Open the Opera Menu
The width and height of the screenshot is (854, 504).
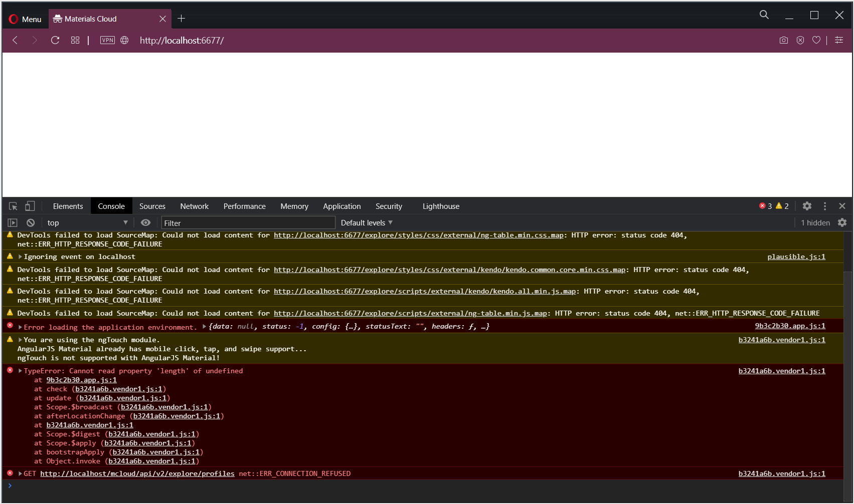click(x=25, y=19)
